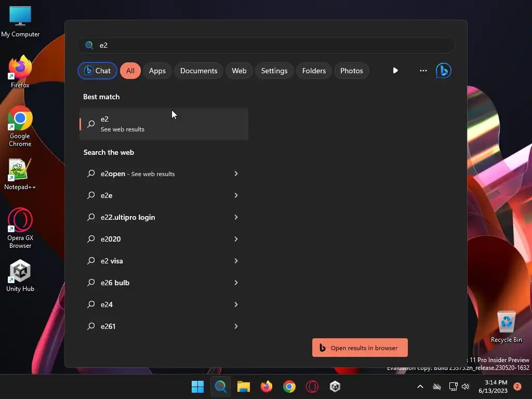Click the arrow to show more filter tabs
The height and width of the screenshot is (399, 532).
(395, 71)
